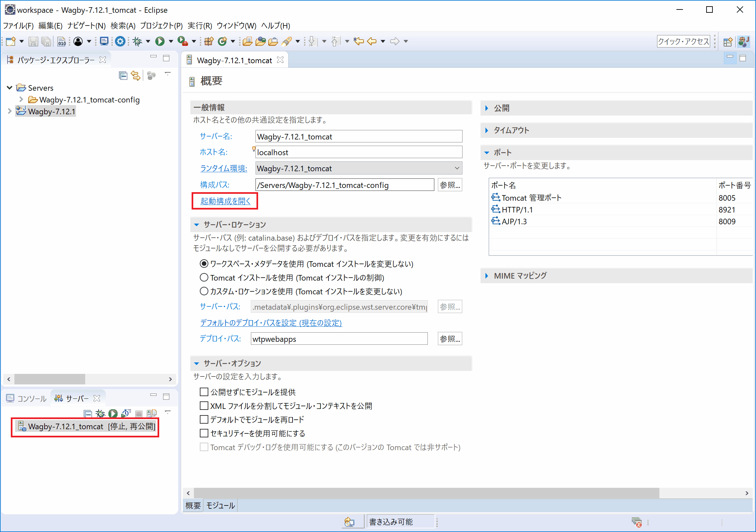Collapse the Servers tree node
756x532 pixels.
coord(9,87)
